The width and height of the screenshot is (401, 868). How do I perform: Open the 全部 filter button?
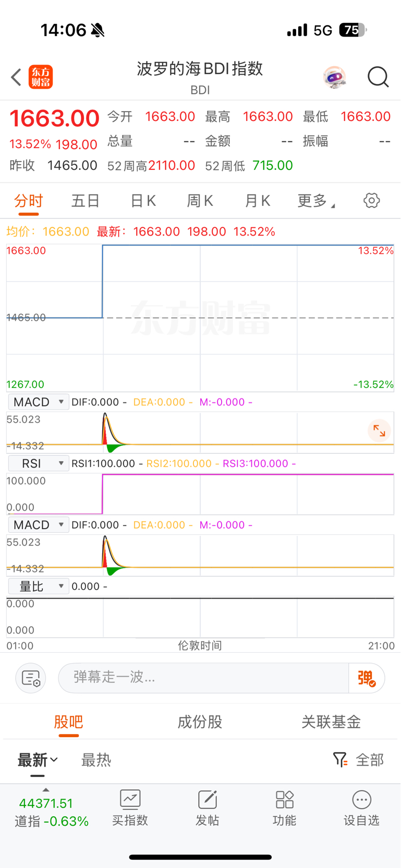pos(358,760)
